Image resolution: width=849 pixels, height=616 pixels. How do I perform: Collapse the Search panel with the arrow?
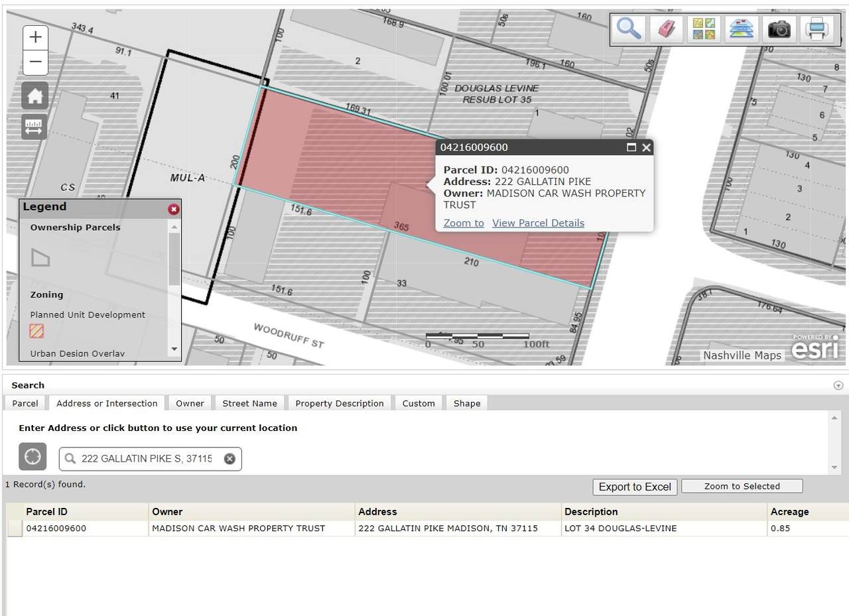pyautogui.click(x=838, y=385)
